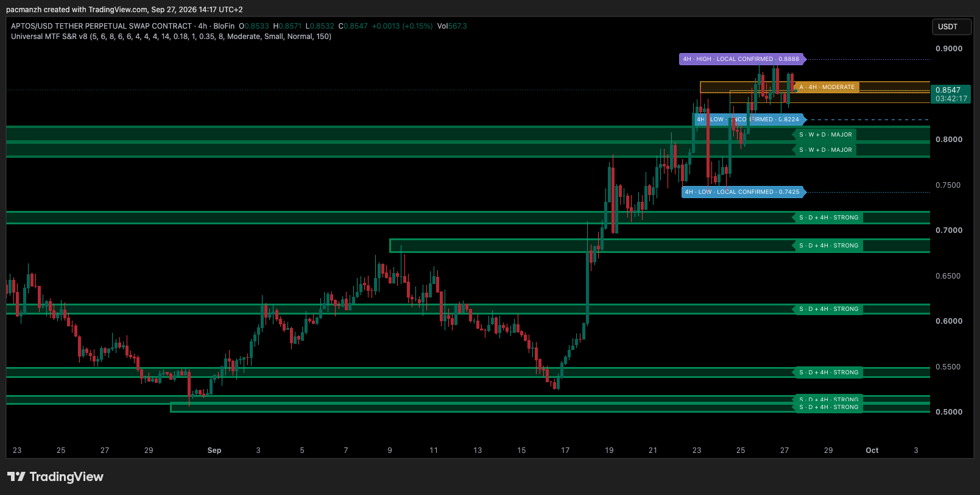Screen dimensions: 980x495
Task: Open the USDT currency selector
Action: coord(951,27)
